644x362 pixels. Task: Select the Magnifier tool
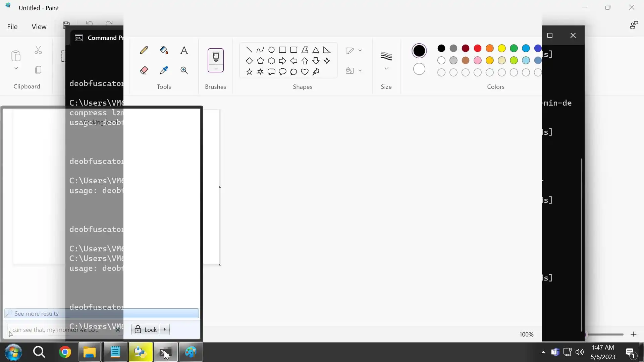184,70
